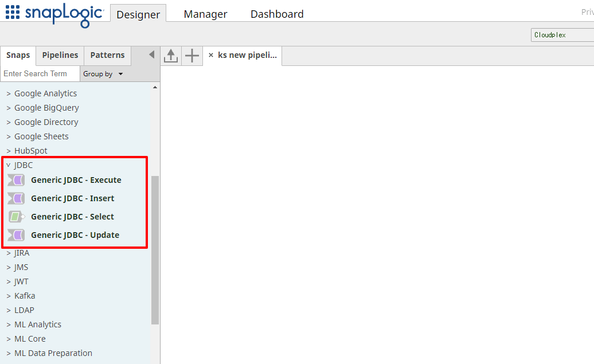Image resolution: width=594 pixels, height=364 pixels.
Task: Close the ks new pipeline tab
Action: pos(211,55)
